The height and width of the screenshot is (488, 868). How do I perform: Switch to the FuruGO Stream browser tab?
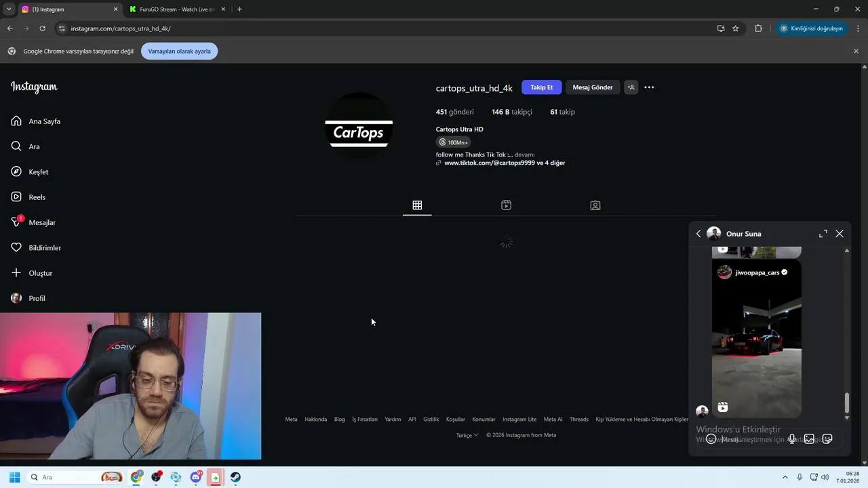tap(176, 9)
